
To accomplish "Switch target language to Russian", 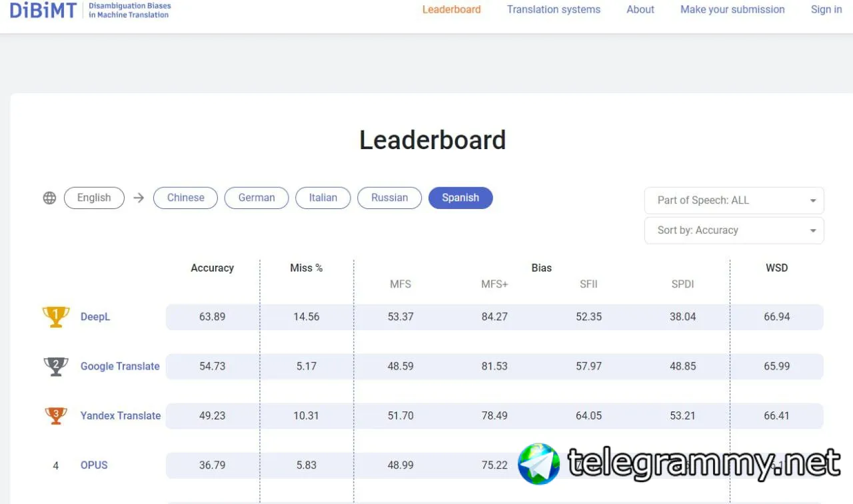I will click(389, 198).
